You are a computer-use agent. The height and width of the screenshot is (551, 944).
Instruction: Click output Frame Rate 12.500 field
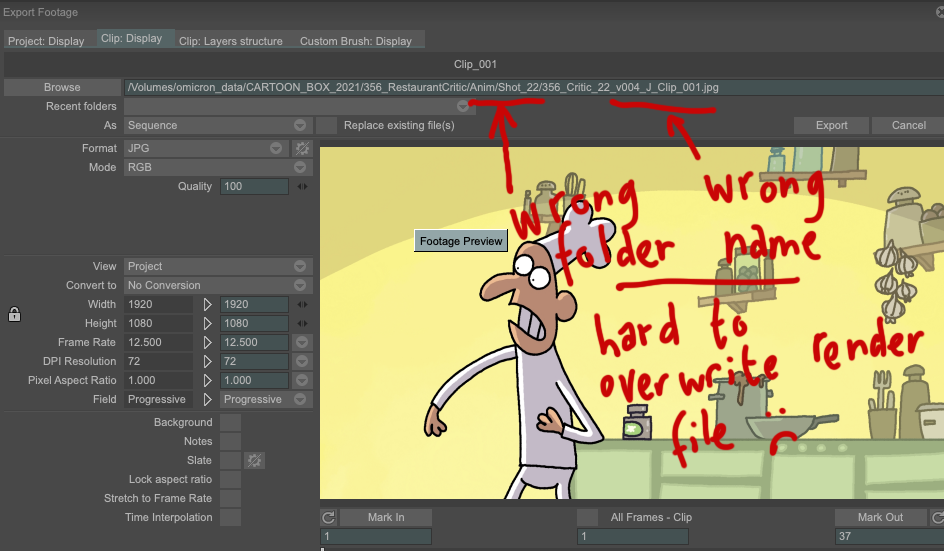tap(254, 343)
